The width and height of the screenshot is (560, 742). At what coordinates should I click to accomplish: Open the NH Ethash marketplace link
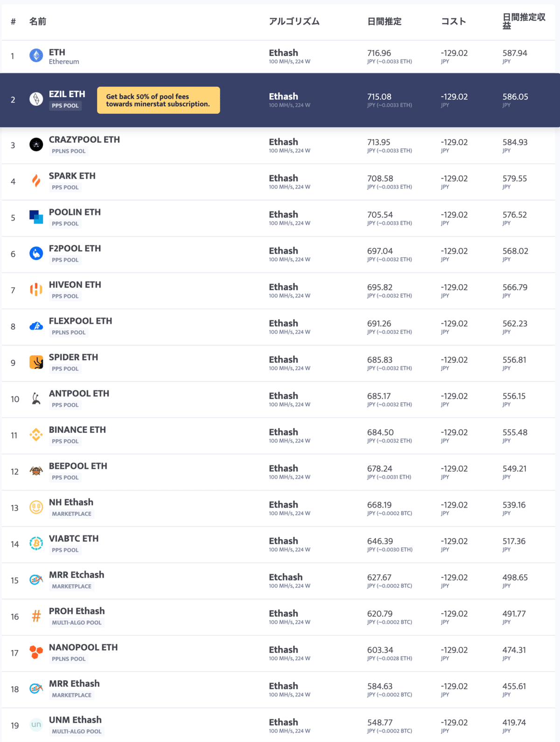coord(71,502)
